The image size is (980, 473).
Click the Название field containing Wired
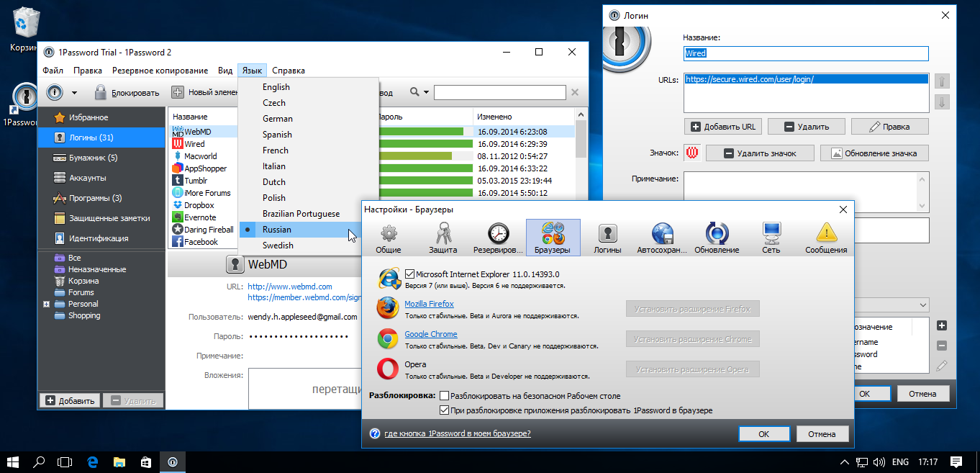point(806,53)
